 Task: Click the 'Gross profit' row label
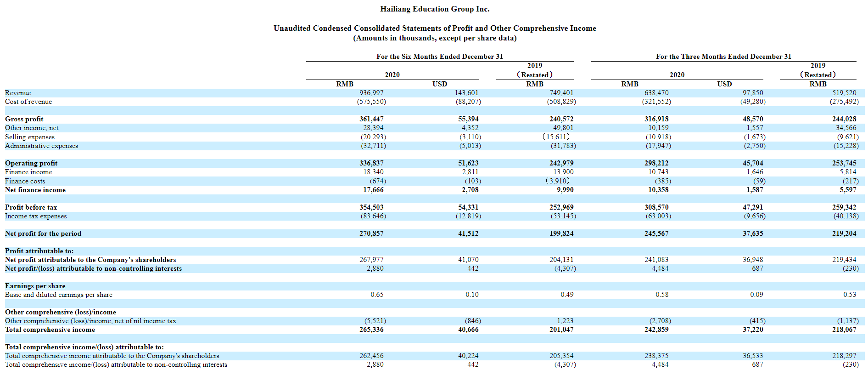(x=24, y=119)
